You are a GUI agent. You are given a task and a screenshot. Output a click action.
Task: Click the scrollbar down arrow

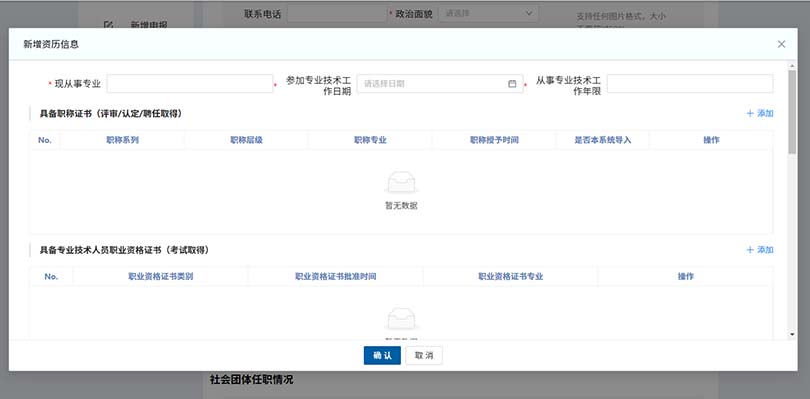[x=792, y=335]
